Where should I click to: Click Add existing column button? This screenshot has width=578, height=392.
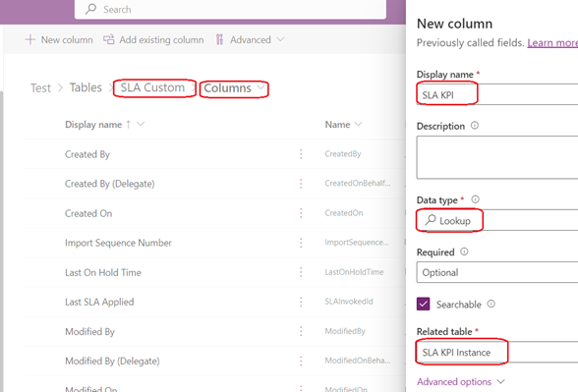point(153,39)
